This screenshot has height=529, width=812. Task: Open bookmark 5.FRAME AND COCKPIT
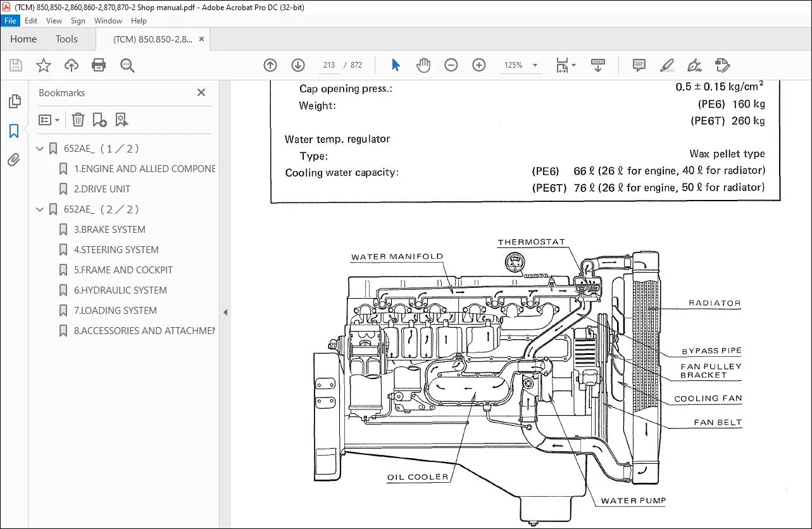[x=123, y=270]
